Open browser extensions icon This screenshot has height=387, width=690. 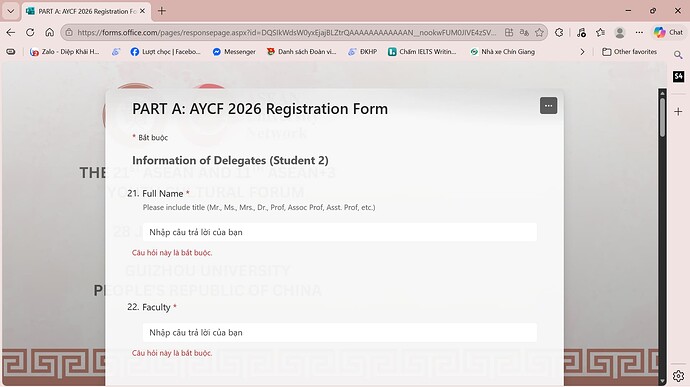click(559, 32)
